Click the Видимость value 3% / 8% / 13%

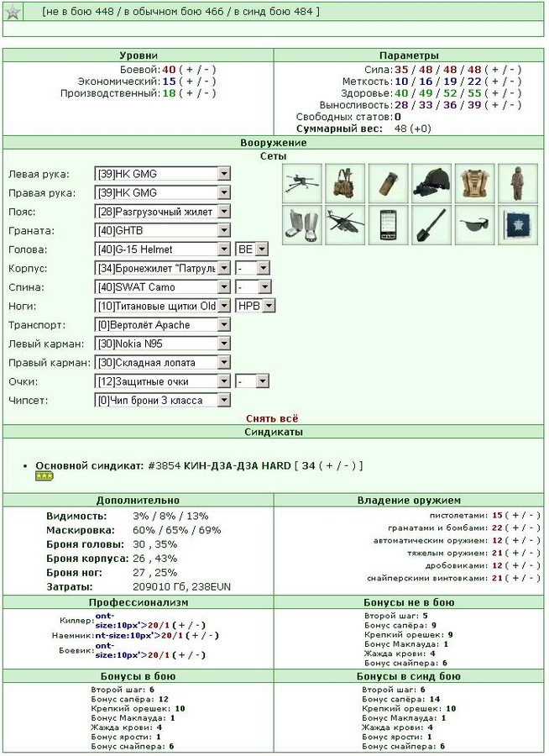tap(170, 516)
